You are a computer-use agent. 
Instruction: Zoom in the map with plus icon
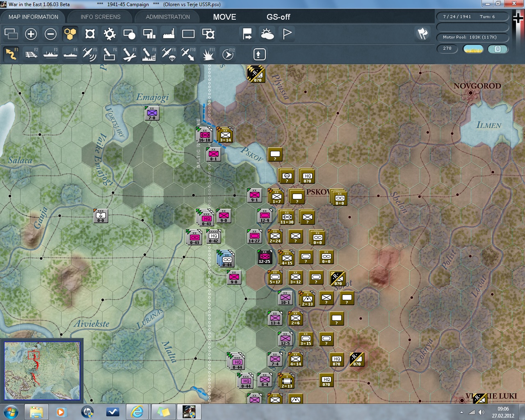tap(31, 34)
